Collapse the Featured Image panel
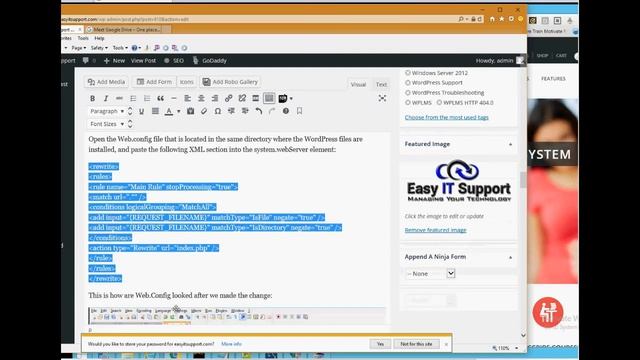Viewport: 640px width, 360px height. (510, 144)
